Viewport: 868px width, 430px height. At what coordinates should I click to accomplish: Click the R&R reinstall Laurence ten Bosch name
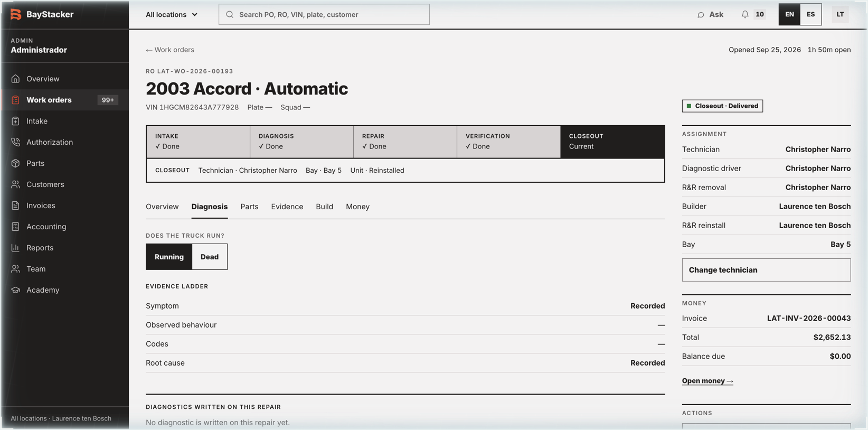[x=815, y=226]
